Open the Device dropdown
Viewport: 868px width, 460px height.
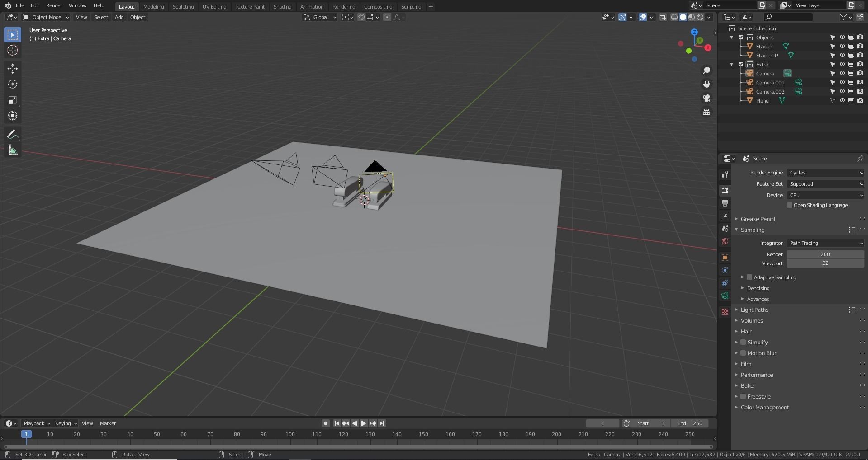pos(825,195)
